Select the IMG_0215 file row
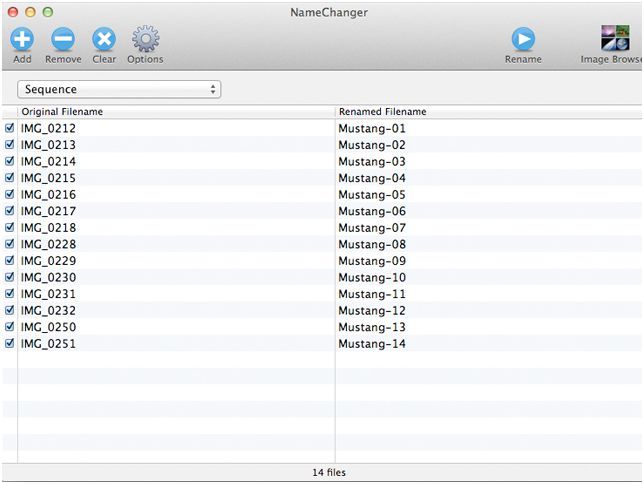644x484 pixels. tap(48, 178)
